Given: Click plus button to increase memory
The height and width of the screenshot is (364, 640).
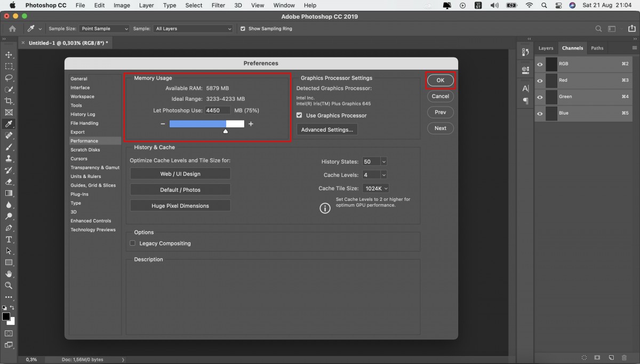Looking at the screenshot, I should click(x=251, y=124).
